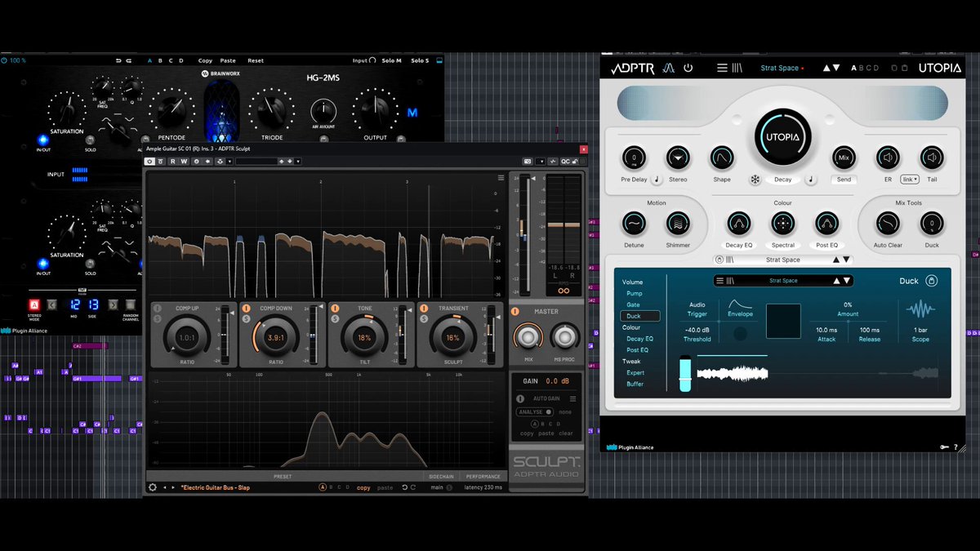This screenshot has height=551, width=980.
Task: Select the Decay EQ item under Colour list
Action: (639, 339)
